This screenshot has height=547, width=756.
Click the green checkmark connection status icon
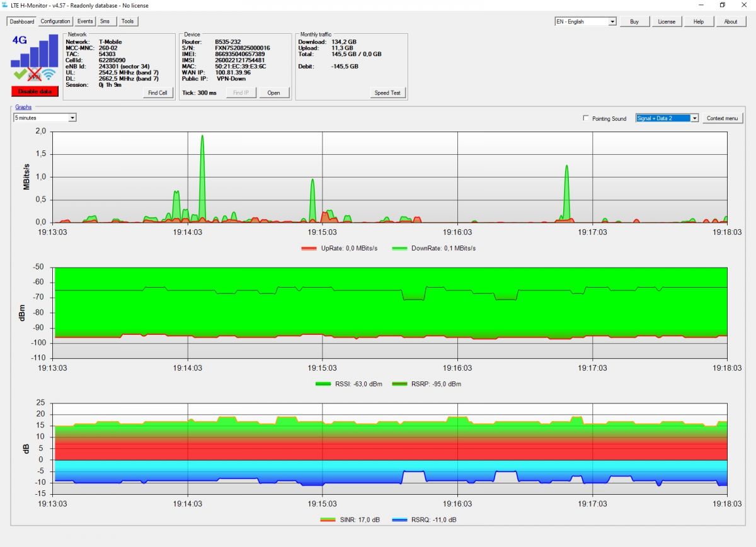(20, 75)
